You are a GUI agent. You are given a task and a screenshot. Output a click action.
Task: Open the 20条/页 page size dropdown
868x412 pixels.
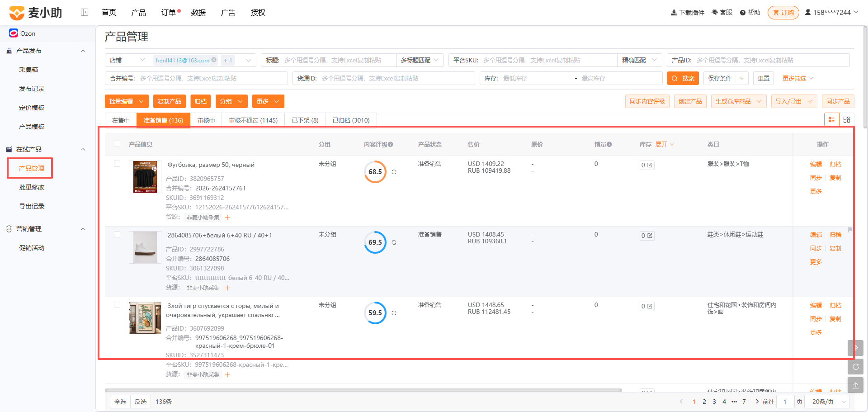click(829, 402)
